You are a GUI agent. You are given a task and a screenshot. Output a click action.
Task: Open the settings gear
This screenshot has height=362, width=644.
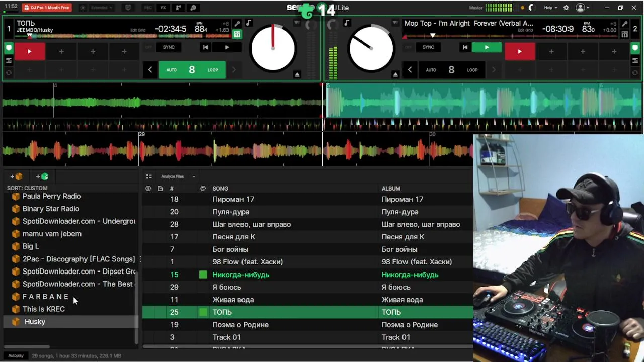coord(566,8)
